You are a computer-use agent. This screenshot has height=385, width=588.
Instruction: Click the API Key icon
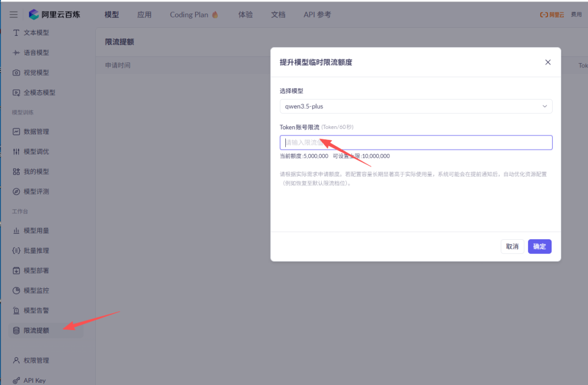16,381
